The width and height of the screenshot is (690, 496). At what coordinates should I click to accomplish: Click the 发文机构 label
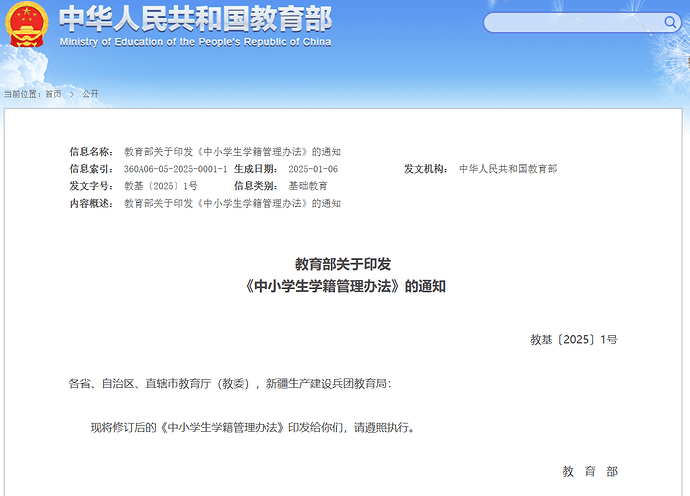coord(426,169)
